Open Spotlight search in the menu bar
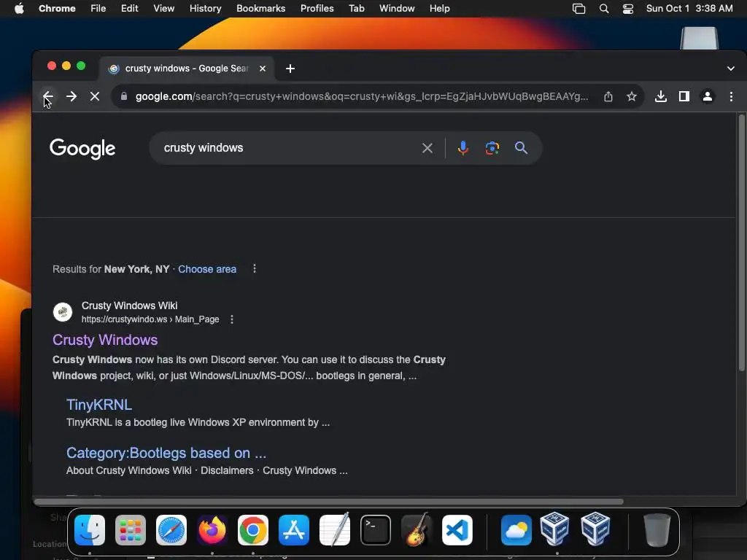 click(603, 9)
